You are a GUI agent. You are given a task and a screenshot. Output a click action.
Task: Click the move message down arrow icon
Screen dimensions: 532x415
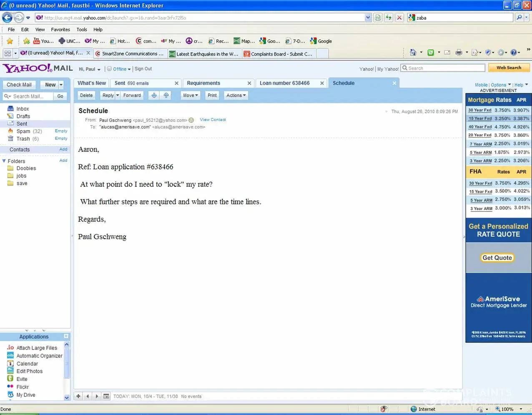(x=154, y=96)
